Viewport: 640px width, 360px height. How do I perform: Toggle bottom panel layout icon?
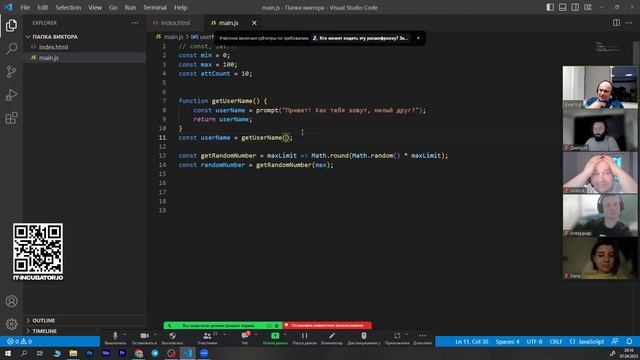tap(562, 7)
